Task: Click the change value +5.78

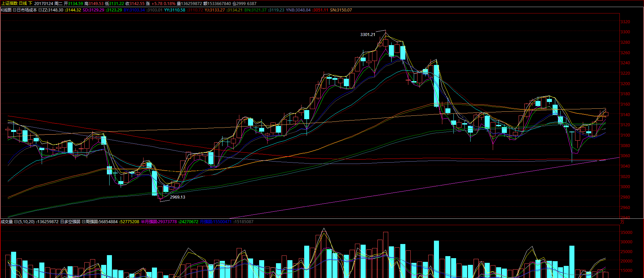Action: pos(157,3)
